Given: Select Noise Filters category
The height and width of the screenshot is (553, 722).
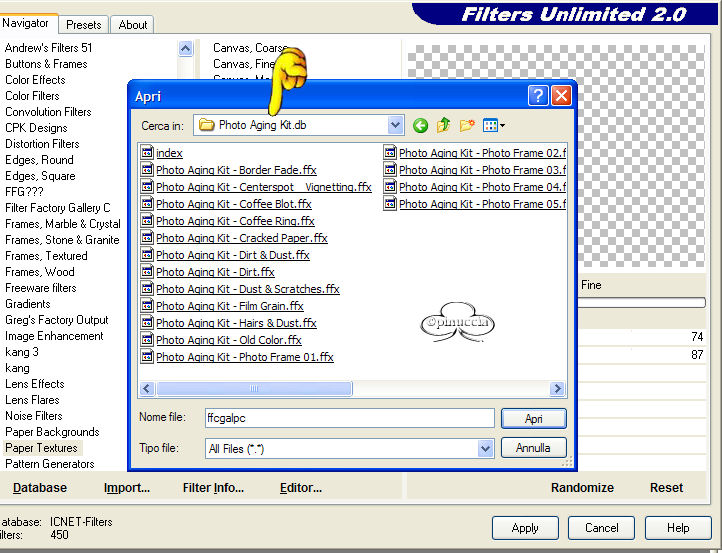Looking at the screenshot, I should [x=34, y=416].
